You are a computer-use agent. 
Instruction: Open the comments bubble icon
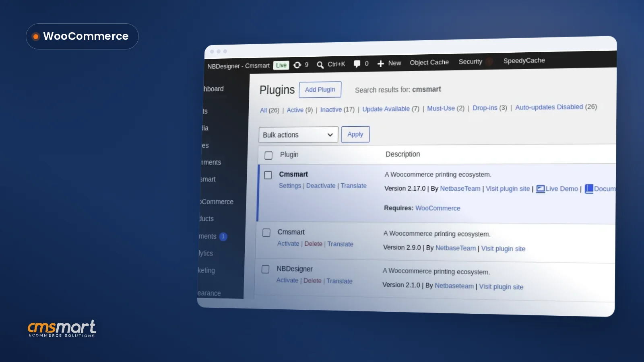357,64
